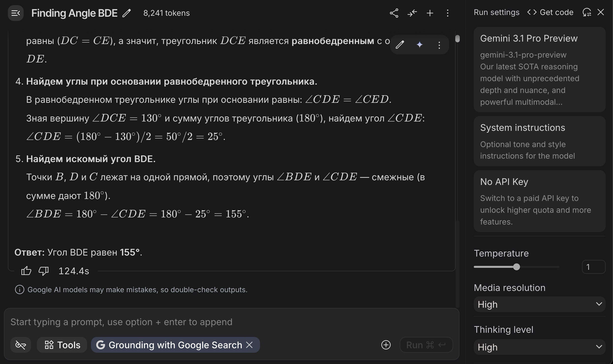Open the response three-dot options menu
This screenshot has width=613, height=364.
click(x=439, y=45)
